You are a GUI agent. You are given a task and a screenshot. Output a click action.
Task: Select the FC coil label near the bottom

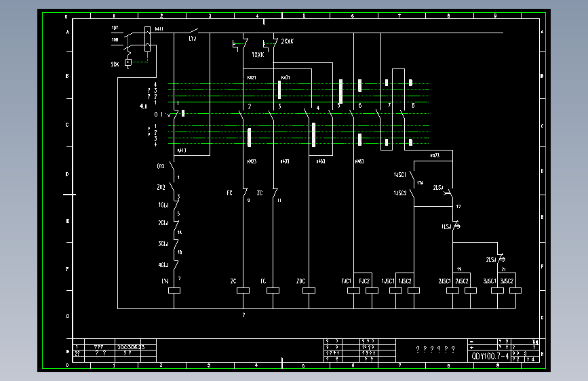pyautogui.click(x=263, y=281)
